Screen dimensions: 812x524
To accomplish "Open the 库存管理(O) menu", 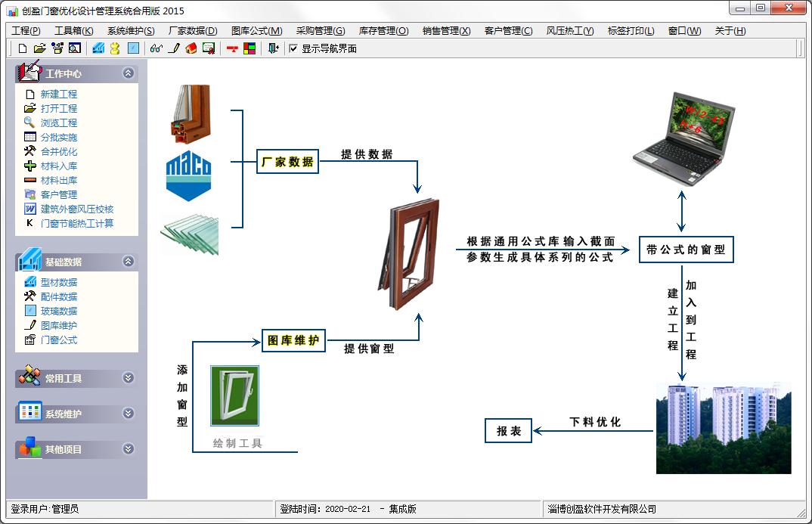I will tap(384, 30).
